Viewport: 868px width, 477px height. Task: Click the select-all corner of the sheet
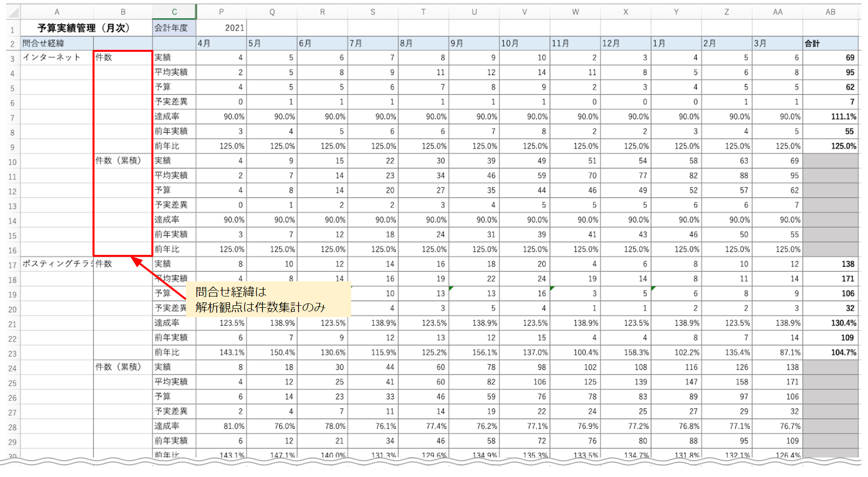[x=13, y=12]
